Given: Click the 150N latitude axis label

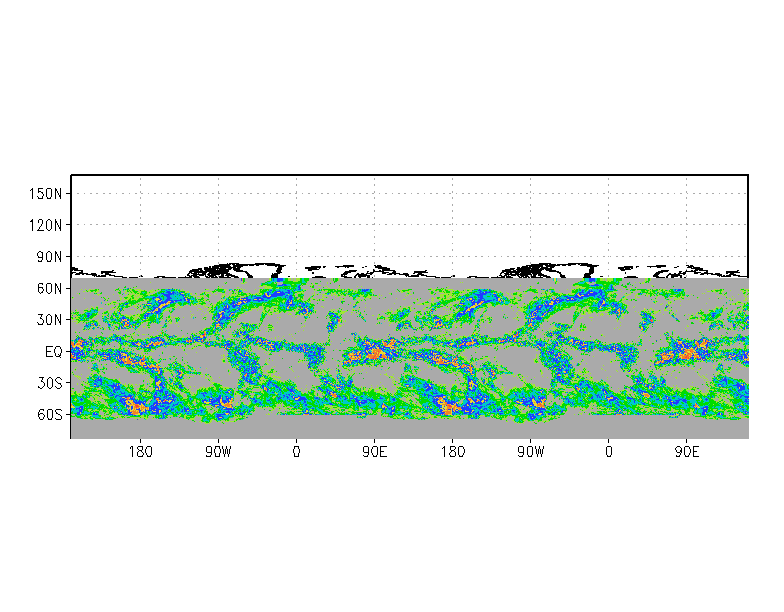Looking at the screenshot, I should [46, 194].
